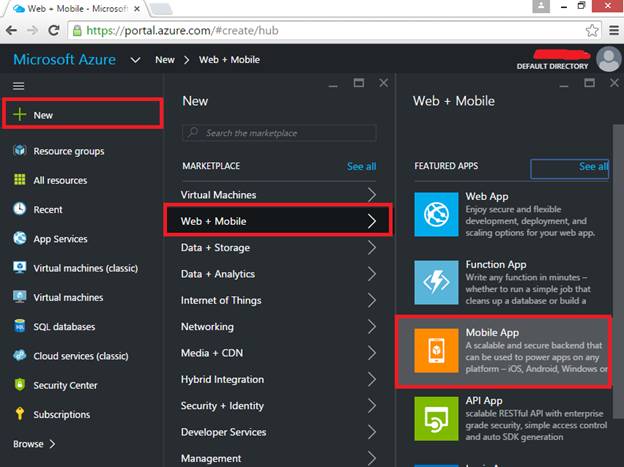
Task: Click the App Services globe icon
Action: (x=20, y=238)
